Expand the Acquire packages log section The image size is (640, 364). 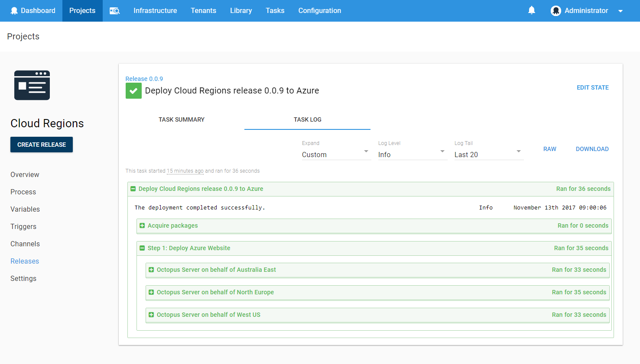(x=142, y=225)
